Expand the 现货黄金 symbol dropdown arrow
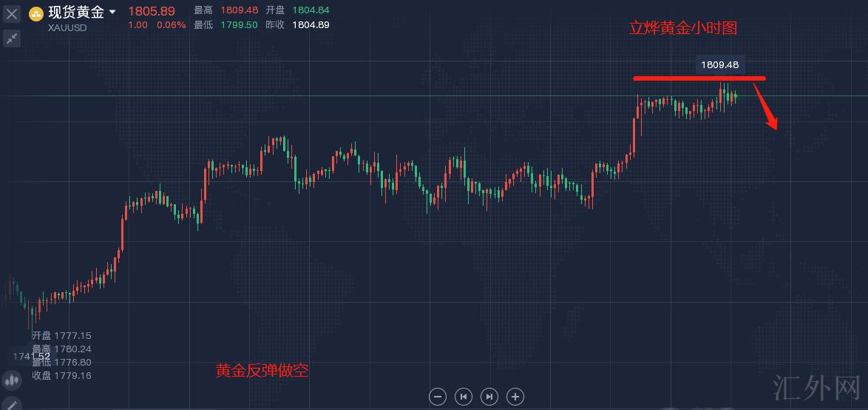The image size is (868, 410). [x=112, y=12]
